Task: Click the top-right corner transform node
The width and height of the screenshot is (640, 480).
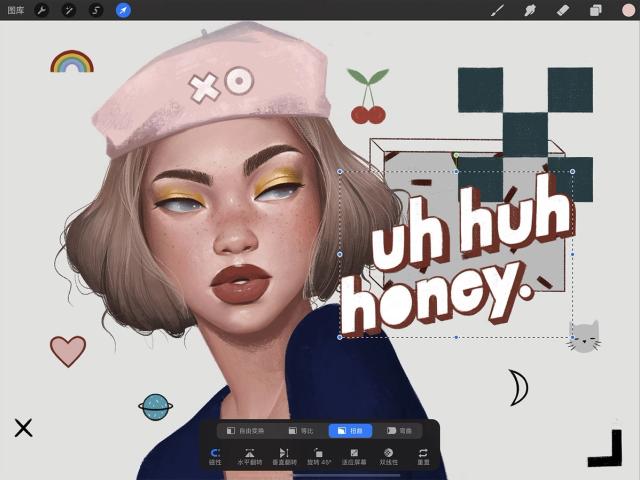Action: tap(572, 171)
